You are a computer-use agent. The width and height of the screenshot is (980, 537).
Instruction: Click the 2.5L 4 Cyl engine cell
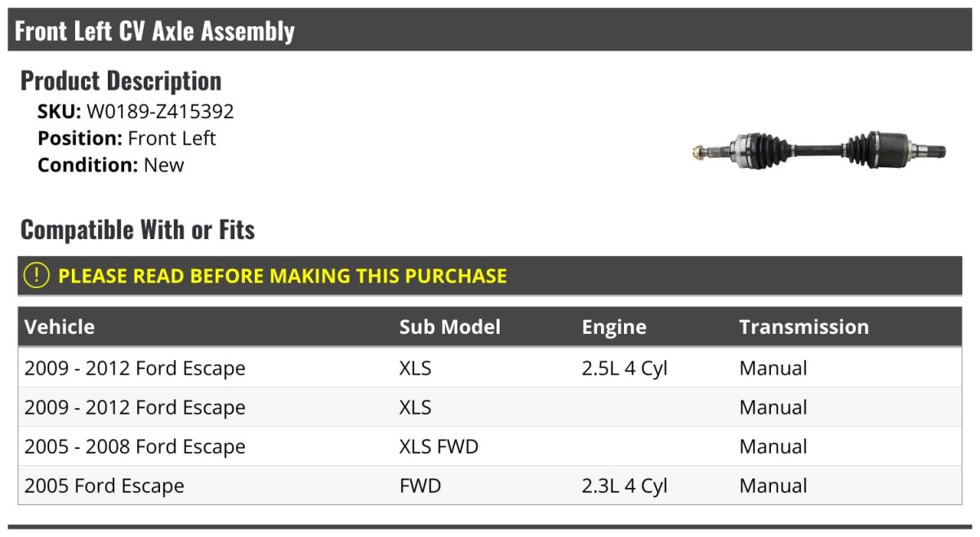tap(625, 368)
